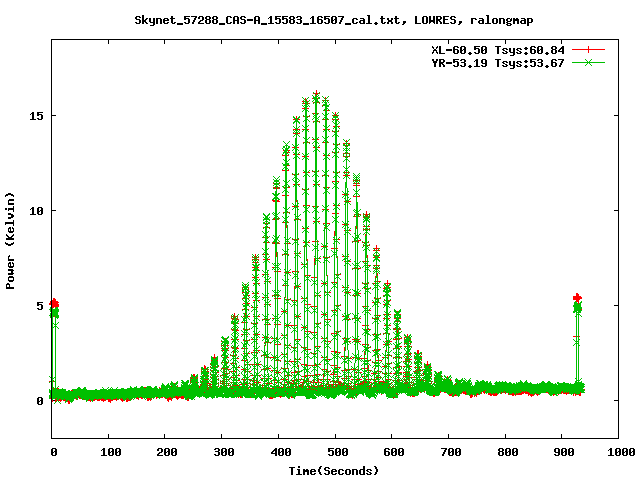Click the plot title Skynet_57288_CAS-A file name
Screen dimensions: 640x480
point(267,20)
